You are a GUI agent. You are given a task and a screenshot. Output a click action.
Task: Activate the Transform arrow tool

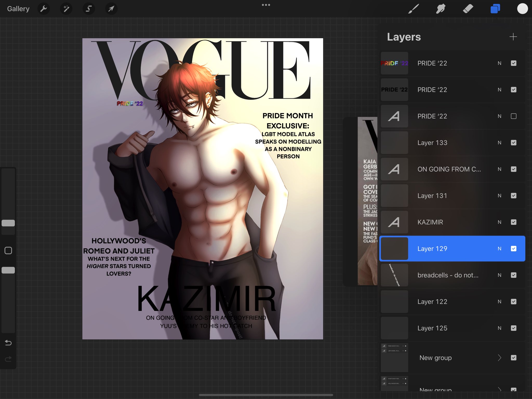111,9
